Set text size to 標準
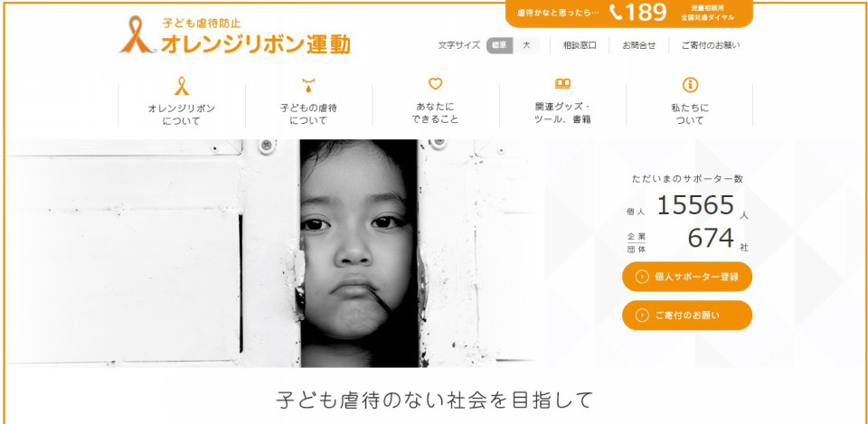This screenshot has height=424, width=868. click(x=499, y=45)
